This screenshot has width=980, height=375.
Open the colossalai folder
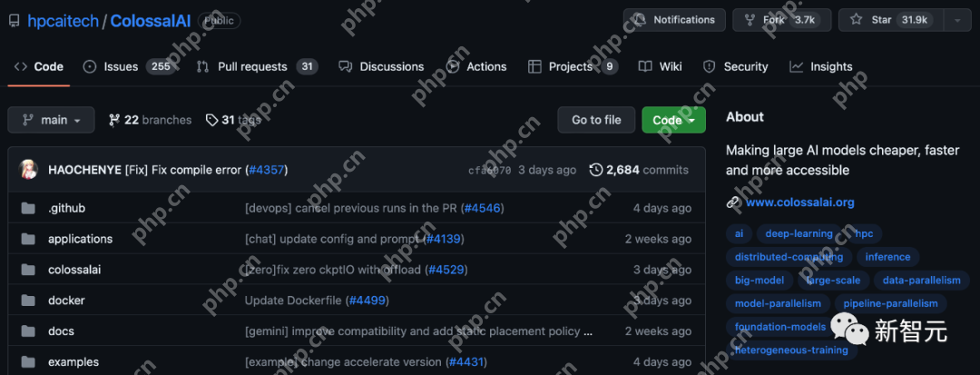tap(74, 270)
